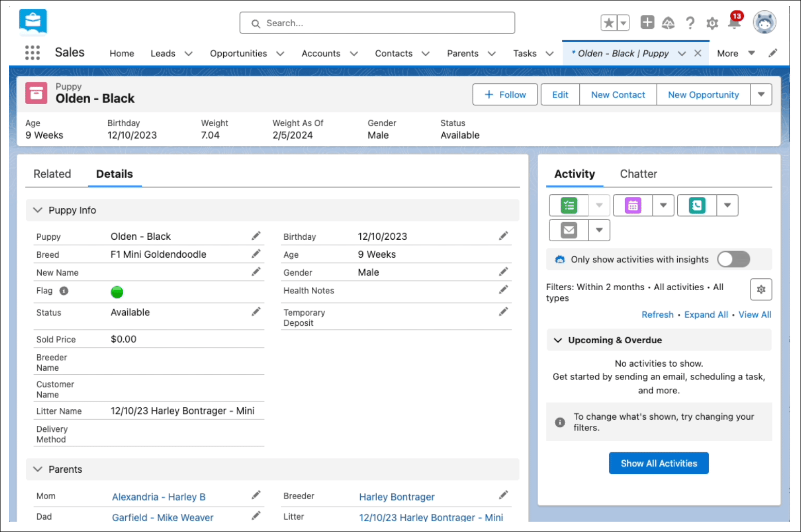Switch to the Related tab
Viewport: 801px width, 532px height.
coord(52,174)
